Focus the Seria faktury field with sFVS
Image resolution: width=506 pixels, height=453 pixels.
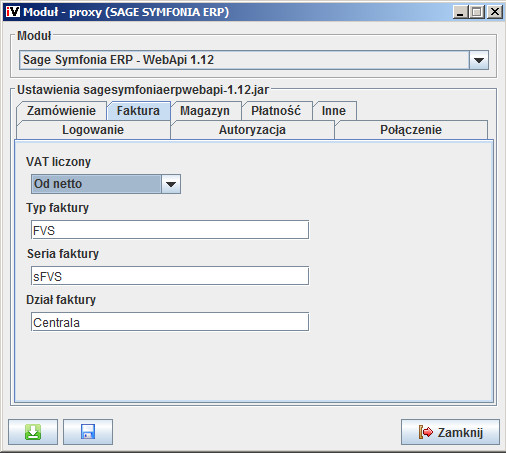[x=170, y=276]
